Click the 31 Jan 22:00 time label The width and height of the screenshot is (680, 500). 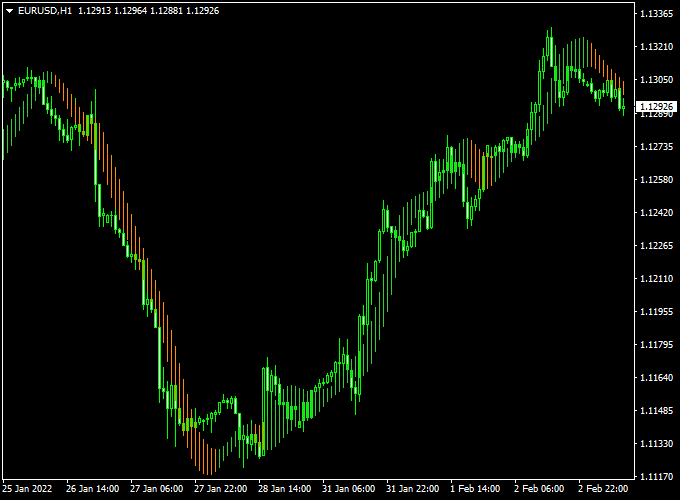(412, 489)
